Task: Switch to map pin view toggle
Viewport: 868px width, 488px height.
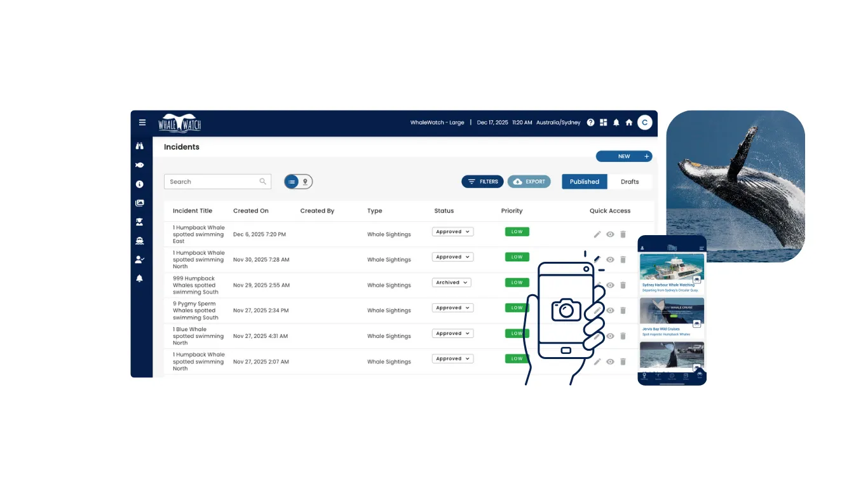Action: click(305, 182)
